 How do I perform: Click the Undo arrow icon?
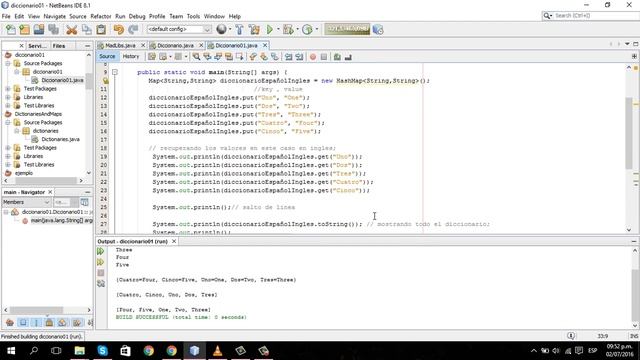click(118, 29)
